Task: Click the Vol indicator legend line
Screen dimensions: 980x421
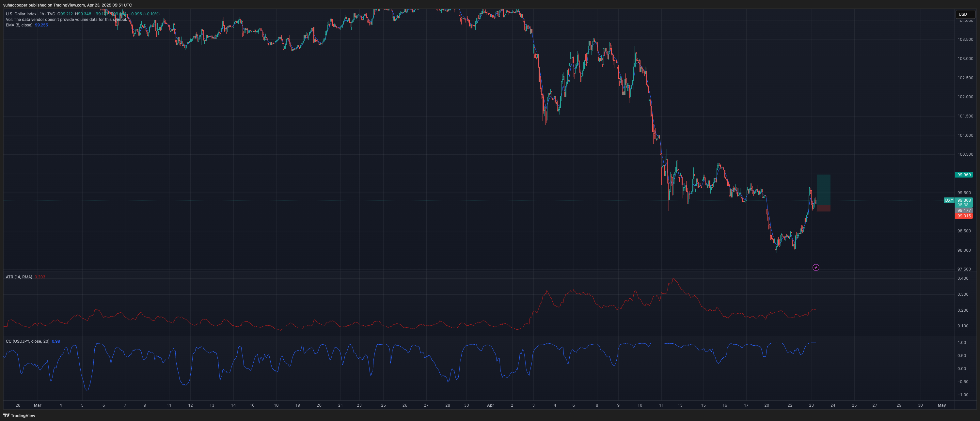Action: [x=66, y=19]
